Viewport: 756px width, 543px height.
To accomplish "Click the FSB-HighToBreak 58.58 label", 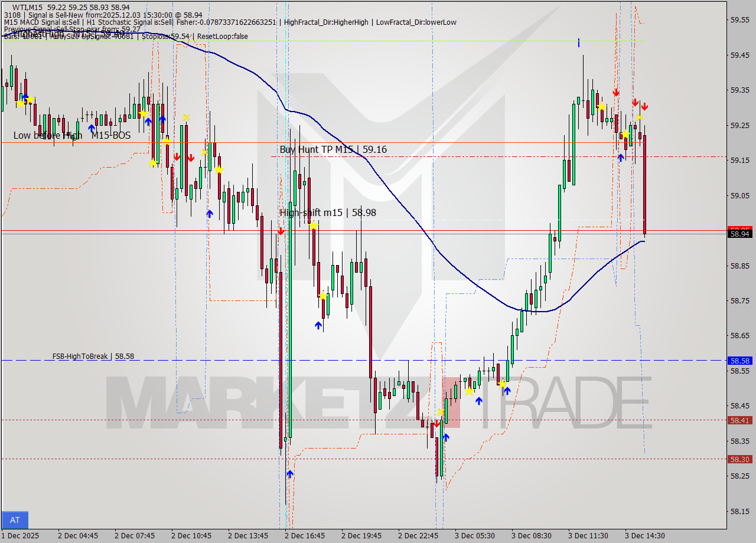I will 90,356.
